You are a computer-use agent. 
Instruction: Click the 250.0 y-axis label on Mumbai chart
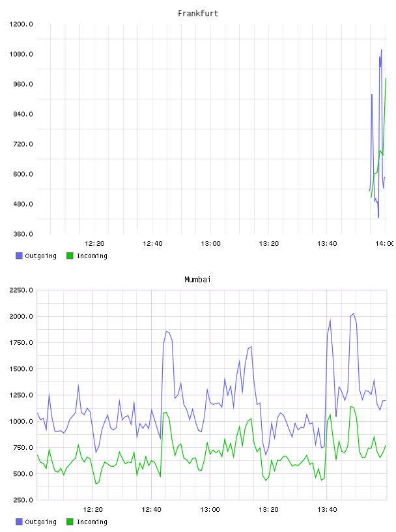(23, 500)
